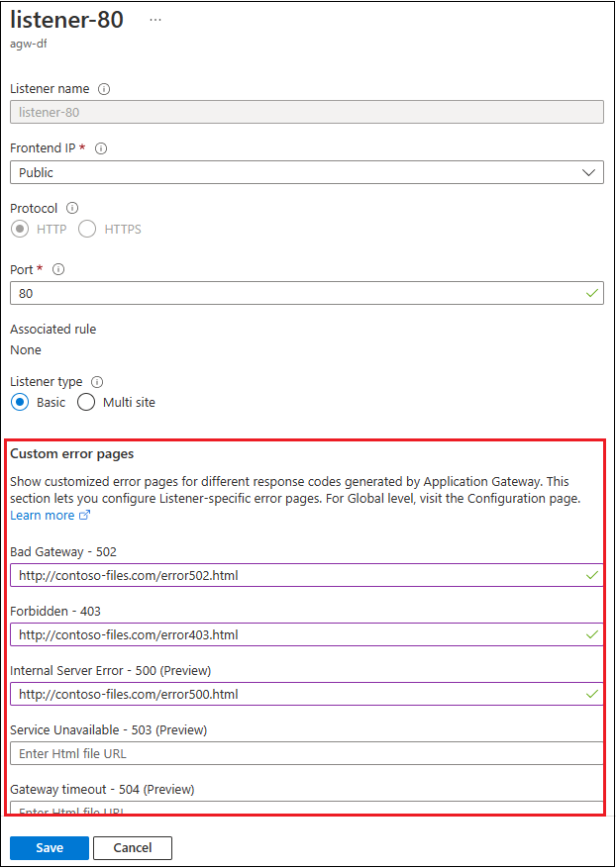Screen dimensions: 616x868
Task: Select the HTTP protocol radio button
Action: click(20, 230)
